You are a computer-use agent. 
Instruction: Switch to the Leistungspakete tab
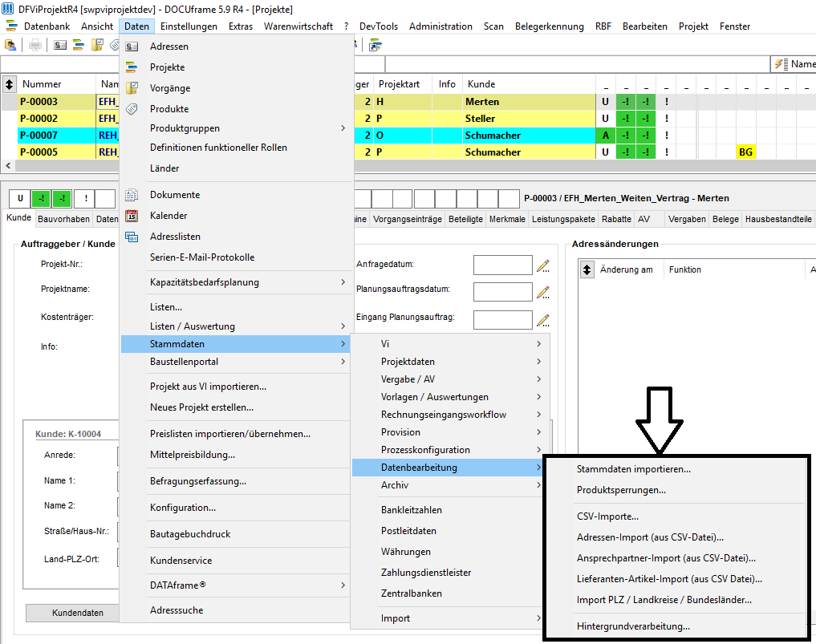pos(563,219)
